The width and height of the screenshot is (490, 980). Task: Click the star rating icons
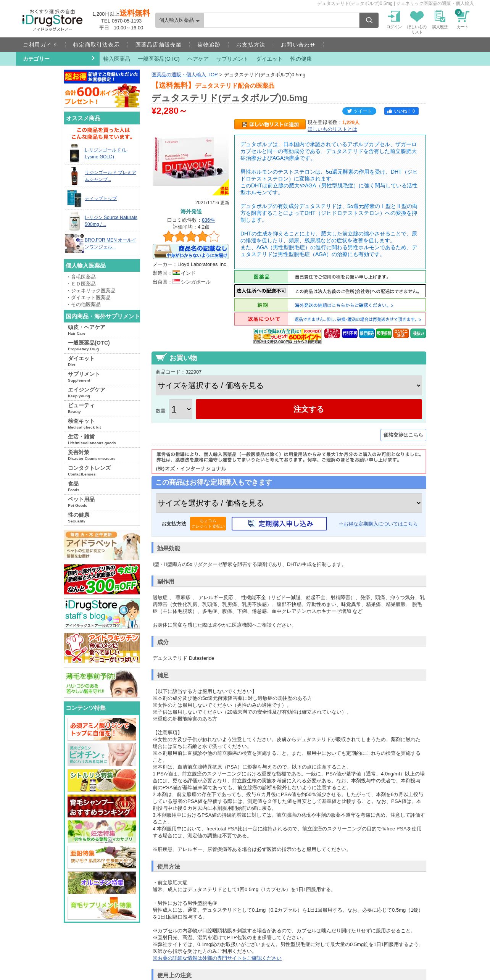click(191, 237)
